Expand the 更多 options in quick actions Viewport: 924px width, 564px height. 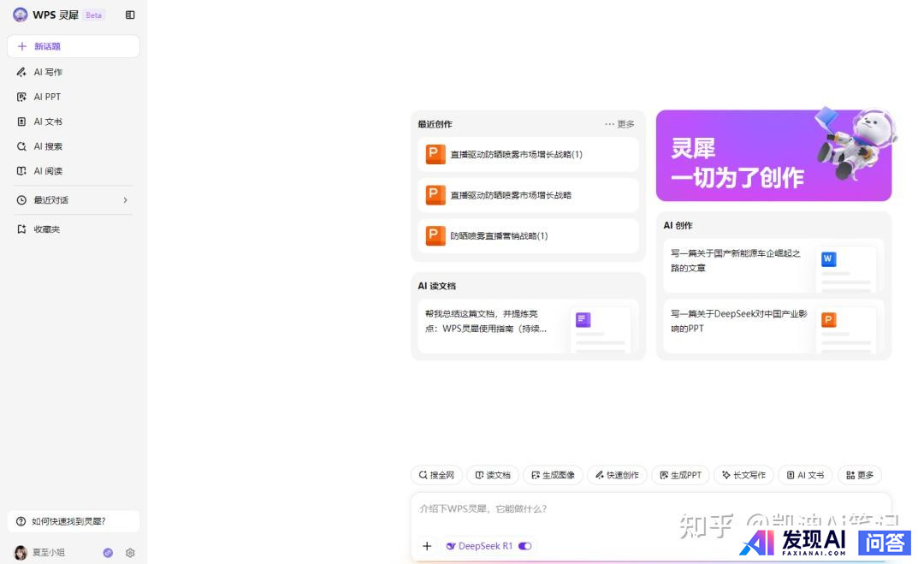pos(859,475)
